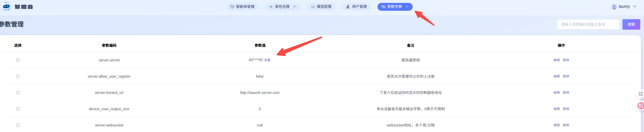644x132 pixels.
Task: Edit the server.allow_user_register parameter
Action: coord(556,76)
